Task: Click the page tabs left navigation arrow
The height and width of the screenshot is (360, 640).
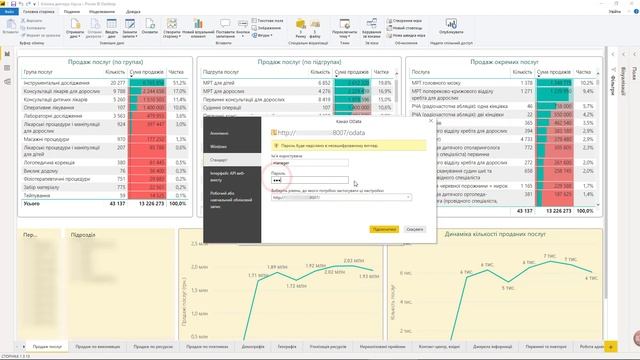Action: tap(18, 347)
